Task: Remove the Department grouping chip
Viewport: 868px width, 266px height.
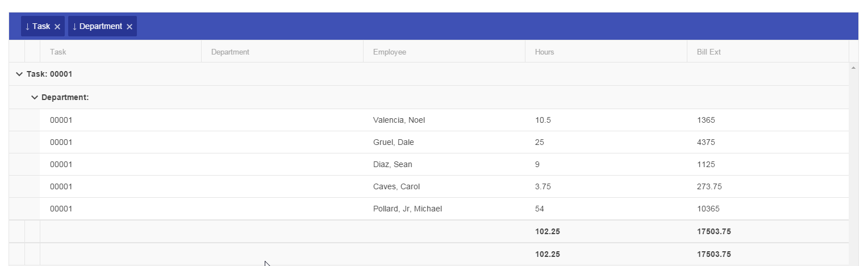Action: [130, 27]
